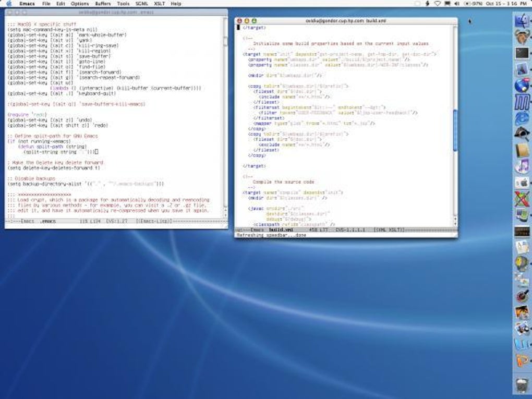Open the Edit menu
The height and width of the screenshot is (399, 532).
tap(61, 4)
